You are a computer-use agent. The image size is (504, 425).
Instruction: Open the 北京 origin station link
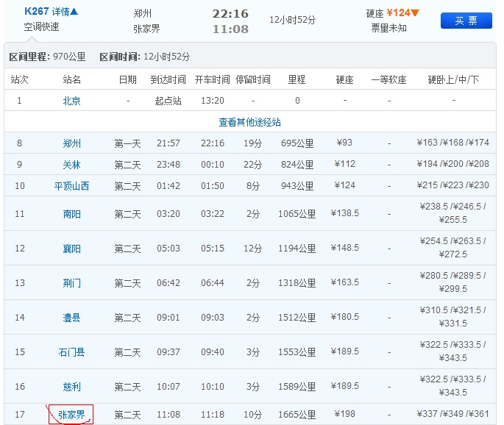click(x=71, y=101)
